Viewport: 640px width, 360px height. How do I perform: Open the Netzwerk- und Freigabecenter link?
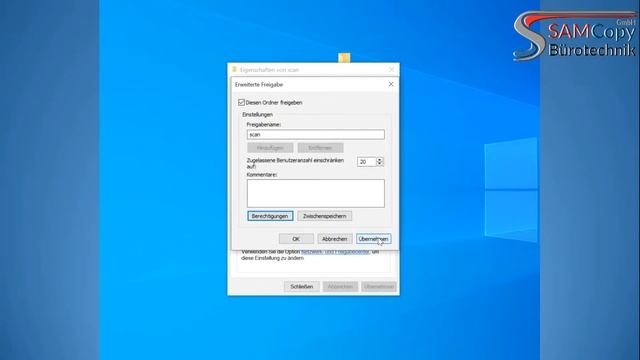tap(335, 252)
